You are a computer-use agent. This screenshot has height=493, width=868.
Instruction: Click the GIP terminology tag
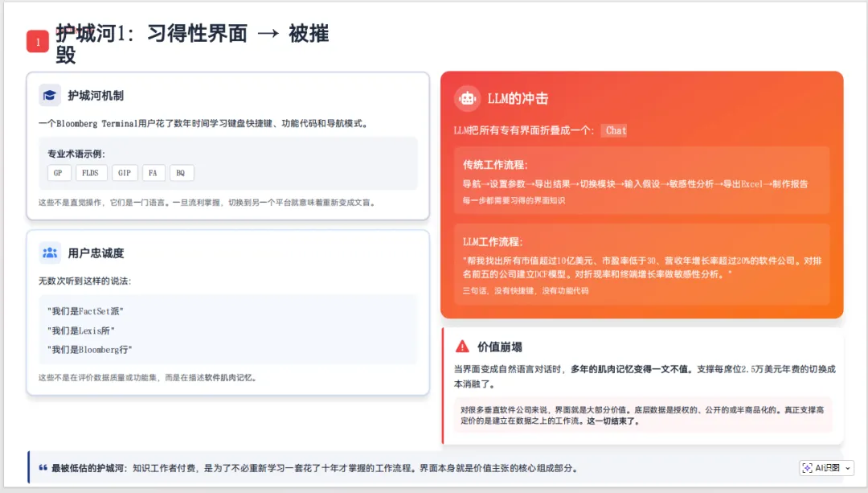point(125,173)
